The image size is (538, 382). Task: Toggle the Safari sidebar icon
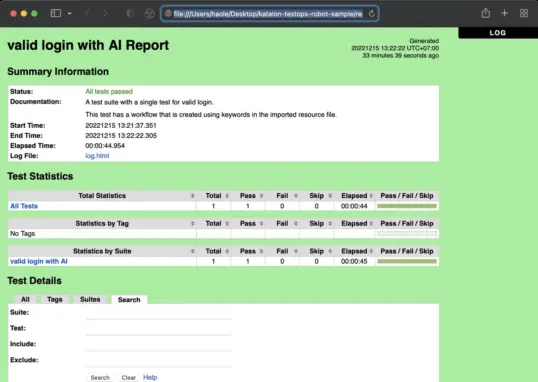click(56, 13)
